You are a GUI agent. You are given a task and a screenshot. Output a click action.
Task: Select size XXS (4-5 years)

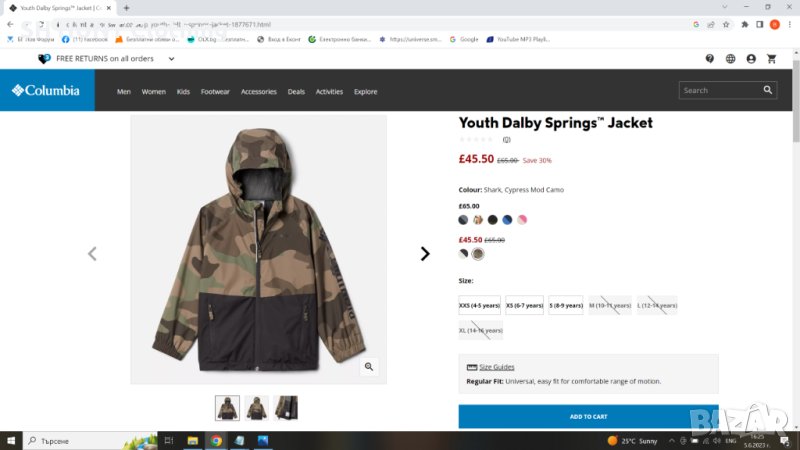coord(479,305)
